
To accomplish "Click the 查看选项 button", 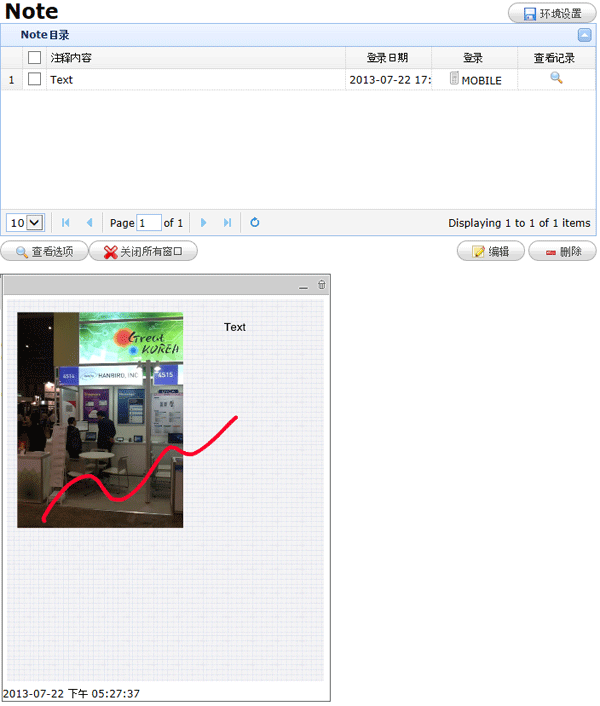I will pos(44,252).
